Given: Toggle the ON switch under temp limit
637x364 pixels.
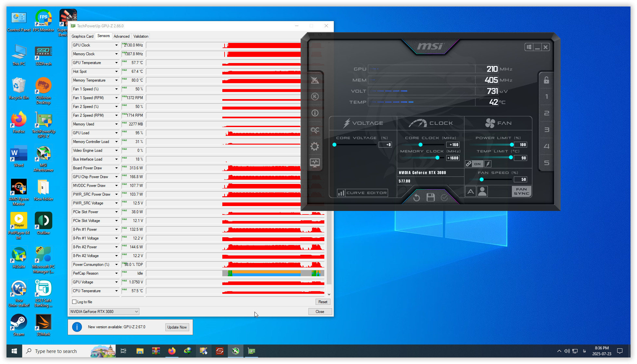Looking at the screenshot, I should click(477, 164).
